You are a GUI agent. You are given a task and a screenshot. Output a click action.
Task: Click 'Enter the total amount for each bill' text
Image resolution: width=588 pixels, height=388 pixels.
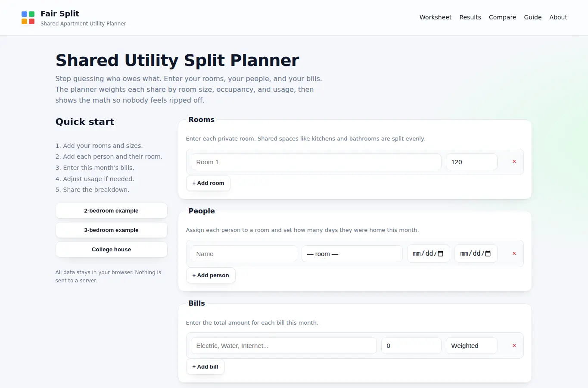pyautogui.click(x=252, y=323)
